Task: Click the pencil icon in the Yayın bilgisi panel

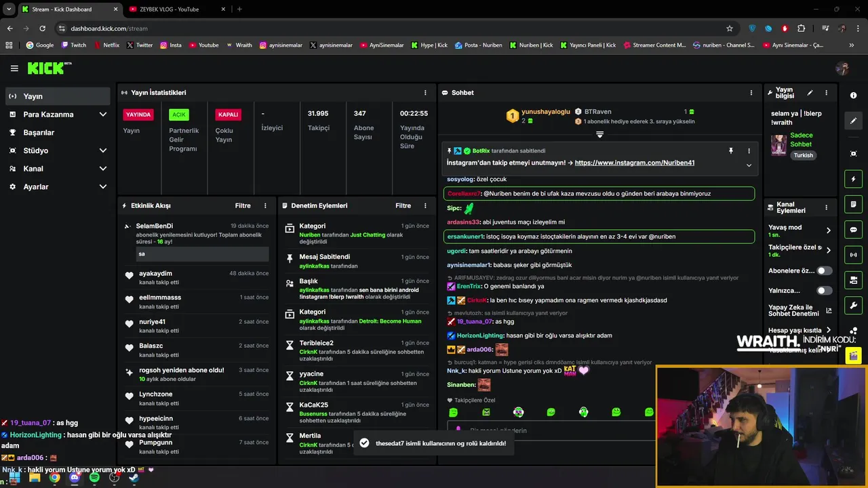Action: point(810,93)
